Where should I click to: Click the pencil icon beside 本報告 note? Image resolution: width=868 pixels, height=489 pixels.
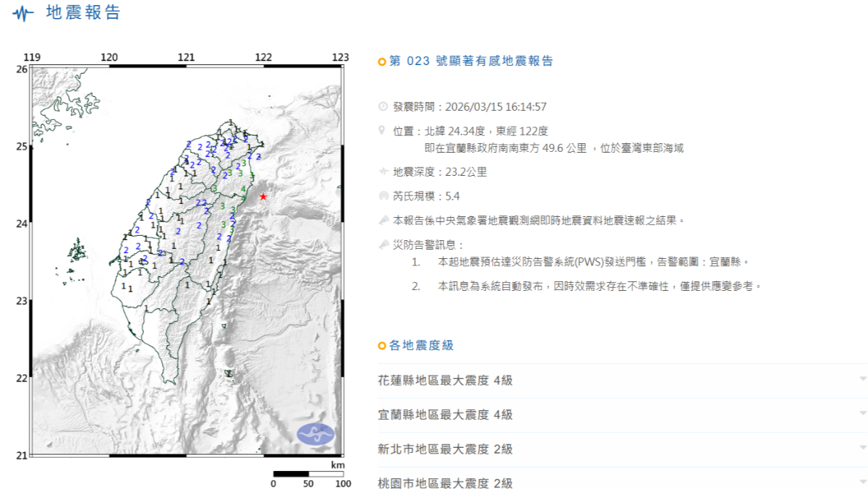pyautogui.click(x=383, y=221)
